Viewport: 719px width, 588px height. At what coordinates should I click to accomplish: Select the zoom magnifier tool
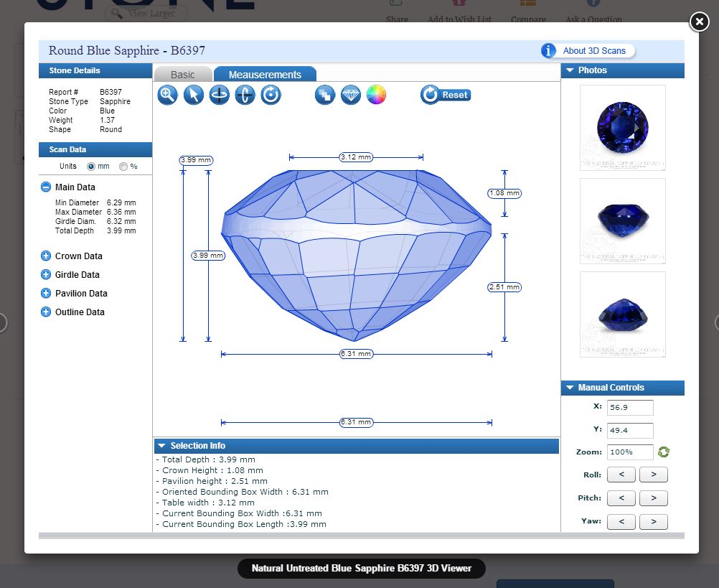click(x=167, y=95)
